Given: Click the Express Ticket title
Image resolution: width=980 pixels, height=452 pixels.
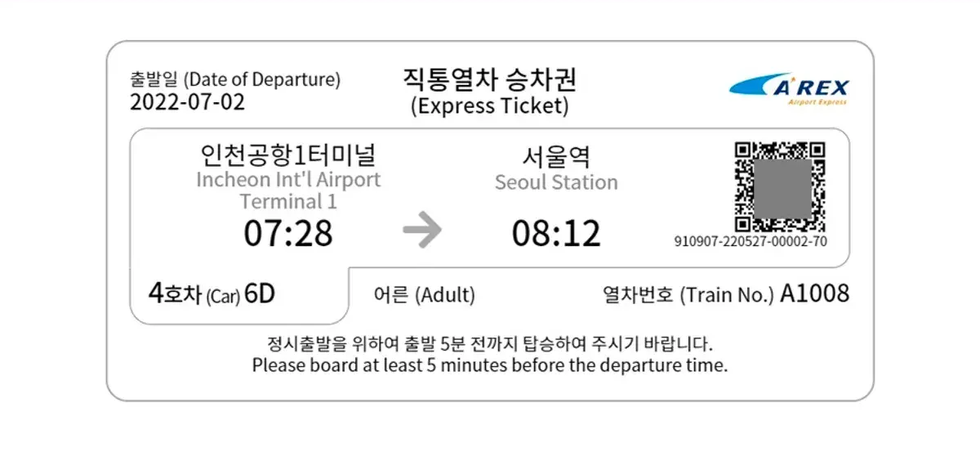Looking at the screenshot, I should 489,106.
